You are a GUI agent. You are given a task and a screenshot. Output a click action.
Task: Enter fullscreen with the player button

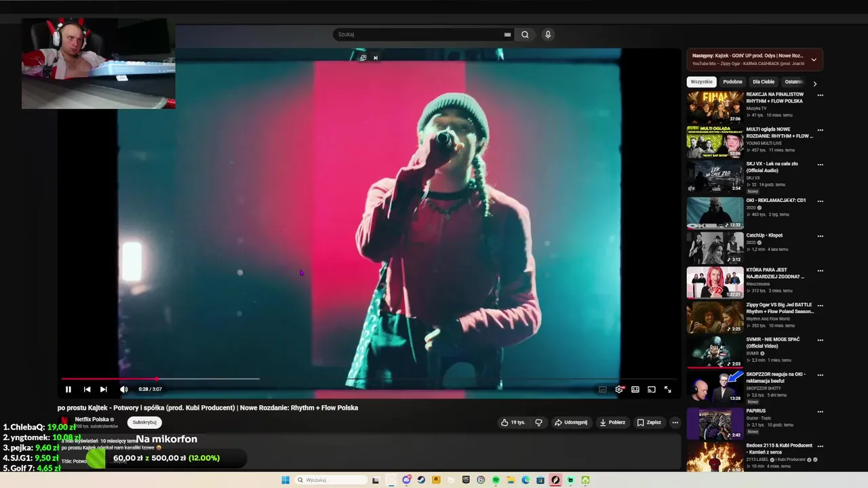coord(668,389)
